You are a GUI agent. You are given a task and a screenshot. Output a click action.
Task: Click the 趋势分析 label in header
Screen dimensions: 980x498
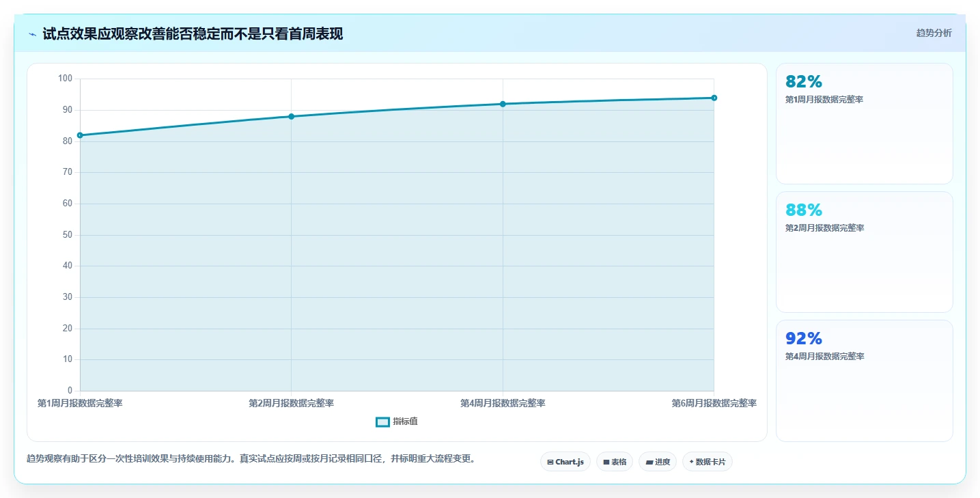point(934,33)
